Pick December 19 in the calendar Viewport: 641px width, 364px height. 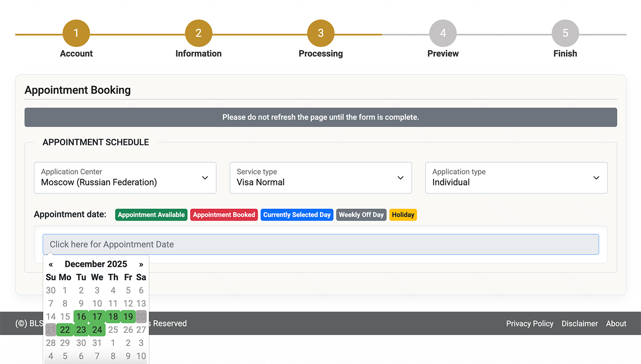point(128,317)
